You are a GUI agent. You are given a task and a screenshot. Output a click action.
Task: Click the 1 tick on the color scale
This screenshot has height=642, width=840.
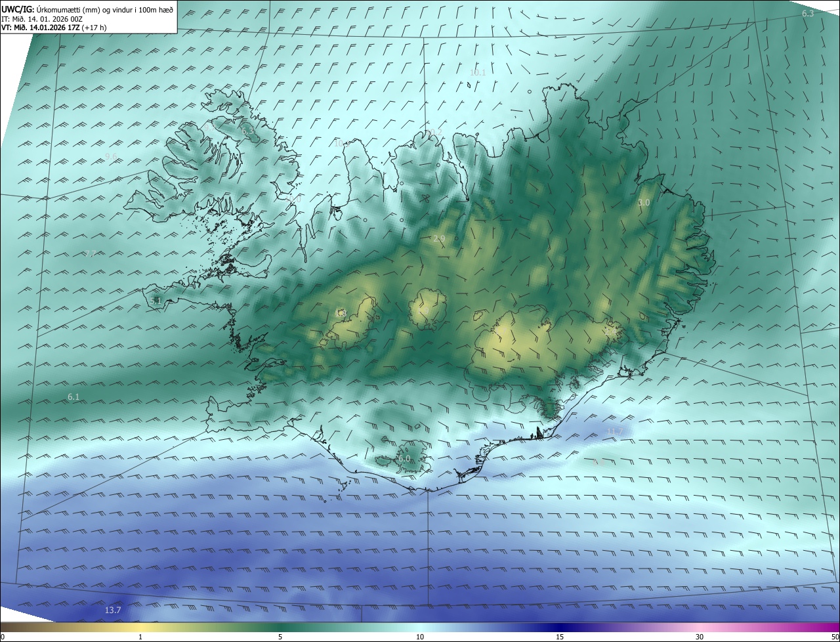(140, 637)
